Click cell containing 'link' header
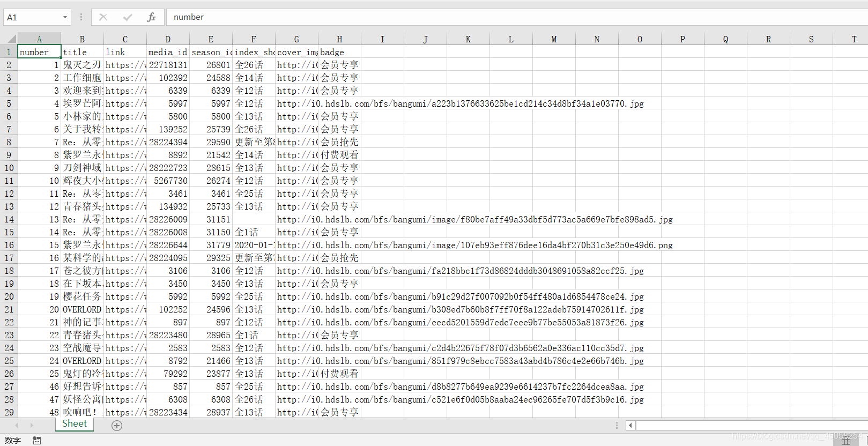The width and height of the screenshot is (868, 446). click(x=125, y=52)
